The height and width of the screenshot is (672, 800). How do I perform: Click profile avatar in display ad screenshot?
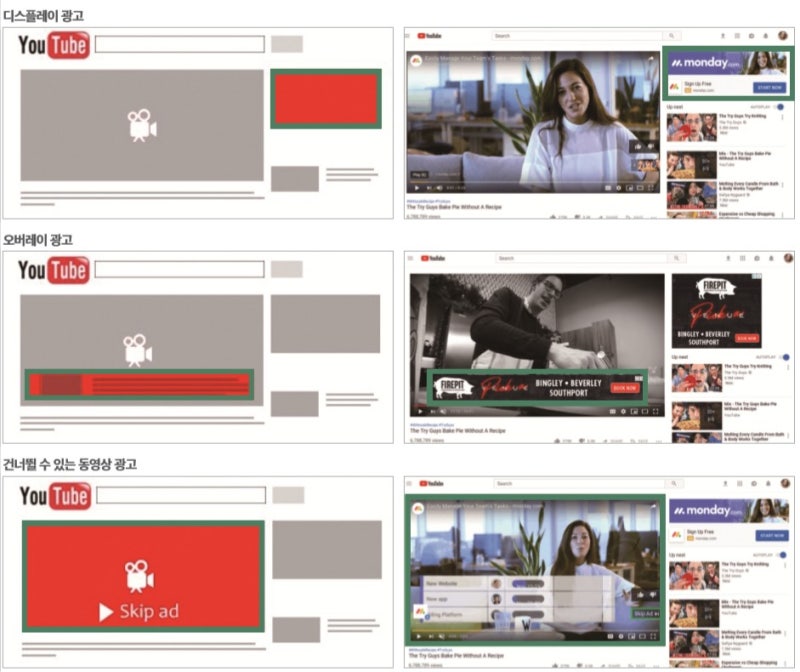(783, 35)
